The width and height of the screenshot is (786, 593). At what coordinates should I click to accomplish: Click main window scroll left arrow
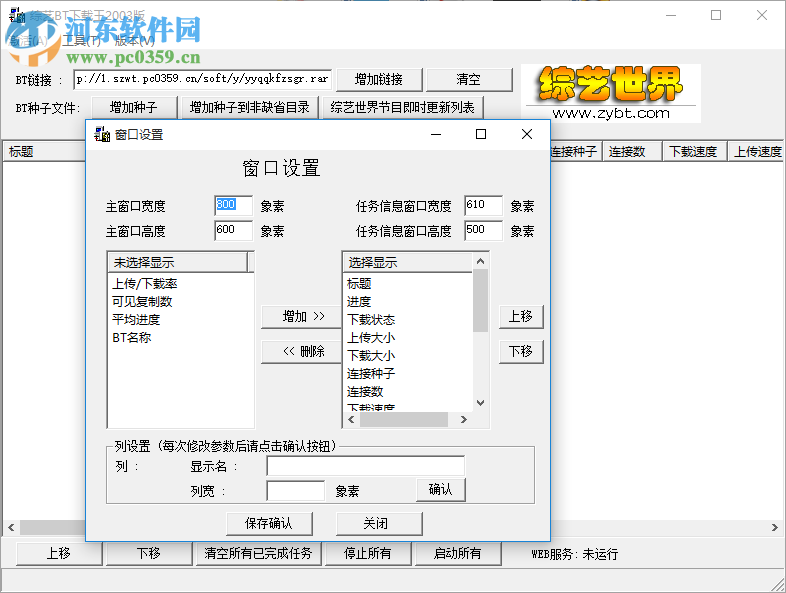click(x=11, y=527)
